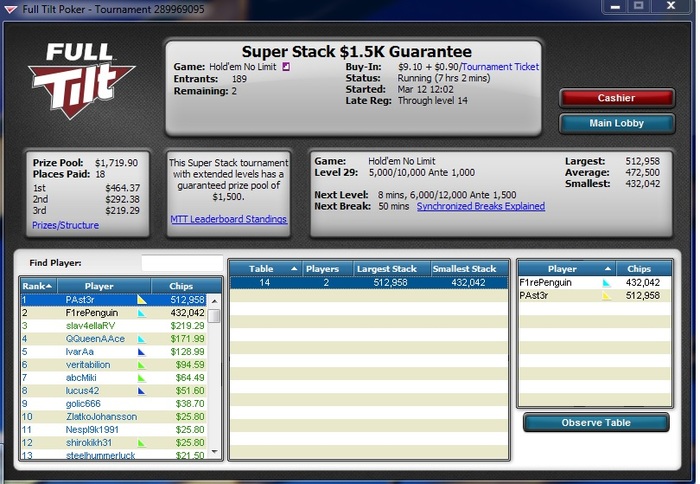Close the Full Tilt Poker tournament window

pos(671,6)
